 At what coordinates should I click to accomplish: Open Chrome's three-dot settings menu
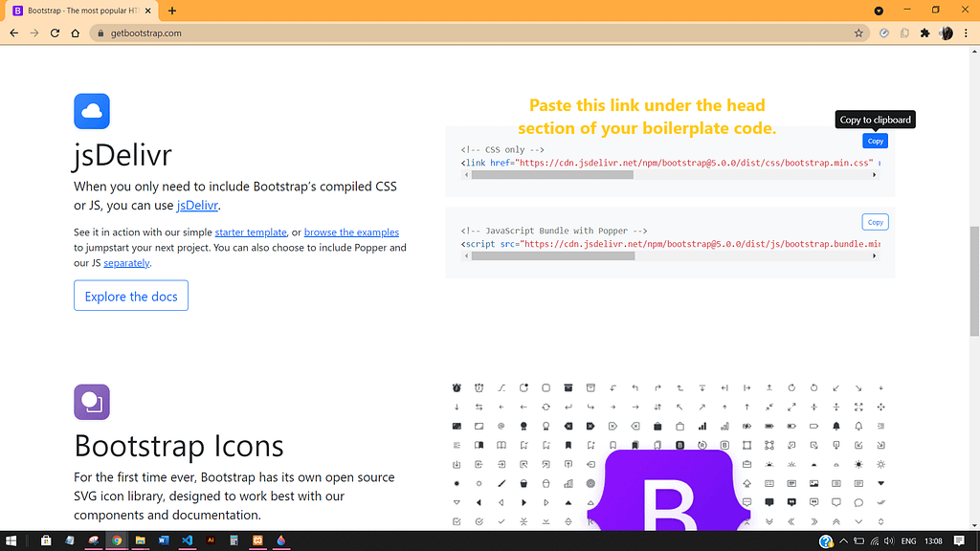(968, 32)
